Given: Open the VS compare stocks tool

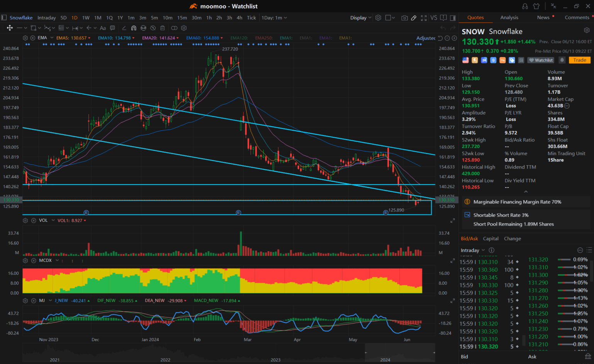Looking at the screenshot, I should point(434,18).
